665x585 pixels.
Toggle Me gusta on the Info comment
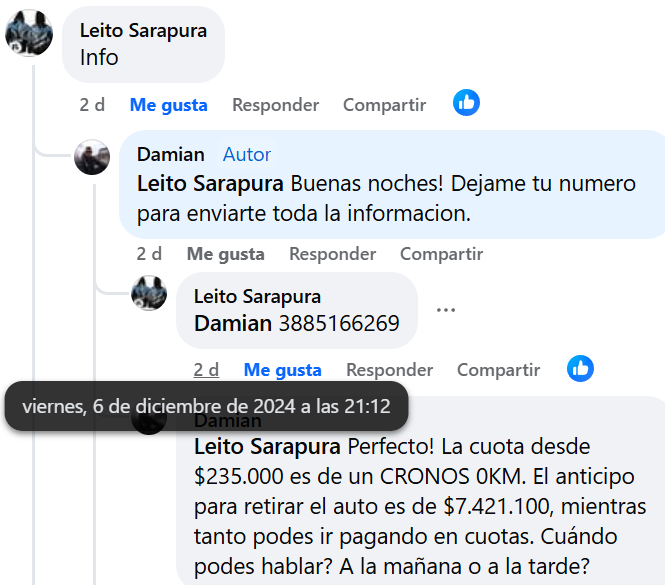(x=168, y=105)
